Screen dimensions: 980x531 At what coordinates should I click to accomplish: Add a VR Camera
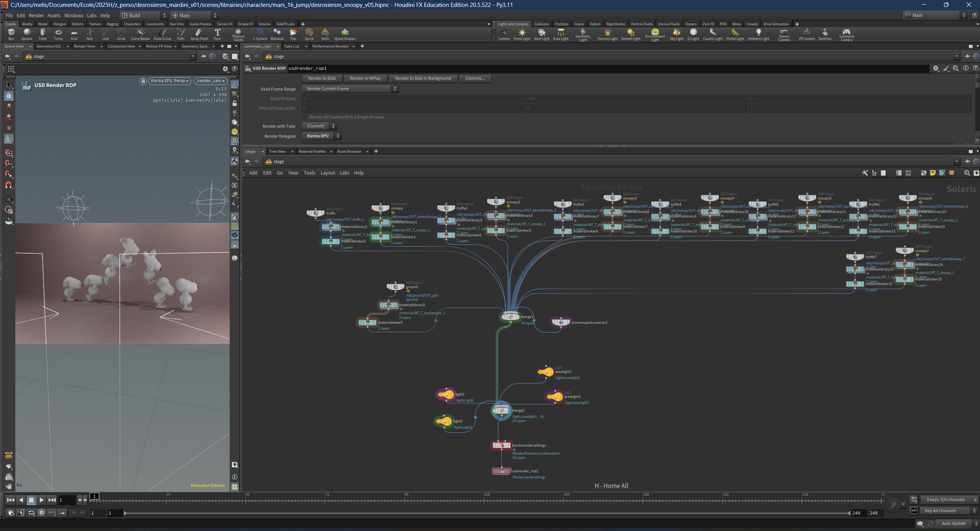point(807,34)
